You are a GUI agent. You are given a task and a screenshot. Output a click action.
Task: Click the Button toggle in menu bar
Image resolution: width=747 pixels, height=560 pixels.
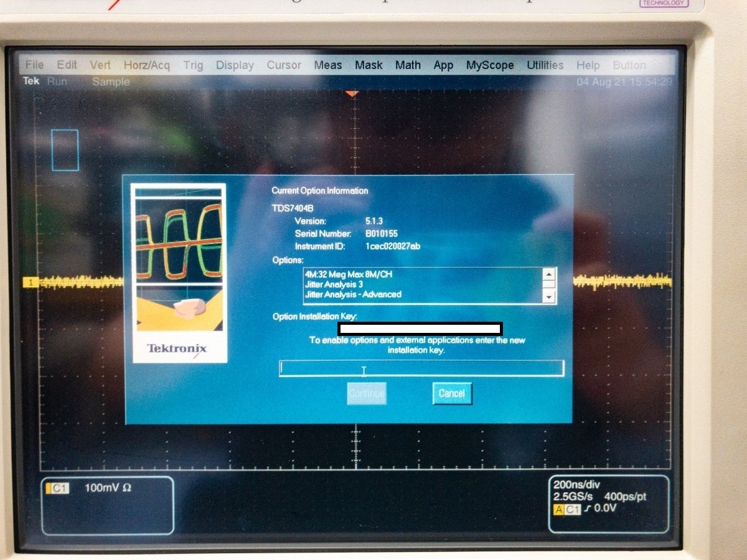629,65
